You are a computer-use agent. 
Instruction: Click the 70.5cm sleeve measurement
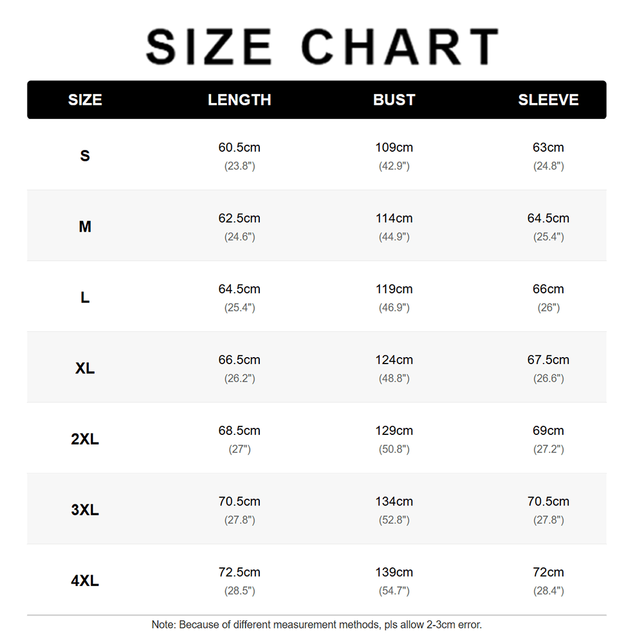click(548, 501)
